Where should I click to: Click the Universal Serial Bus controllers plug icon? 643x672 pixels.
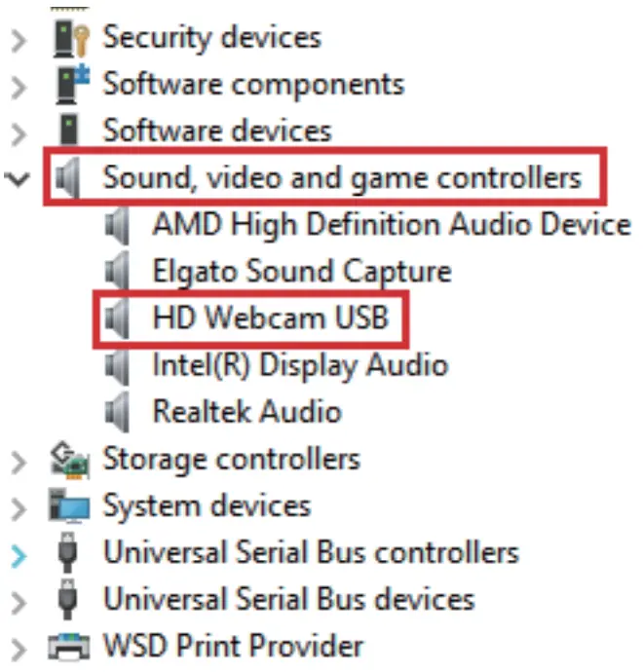69,553
